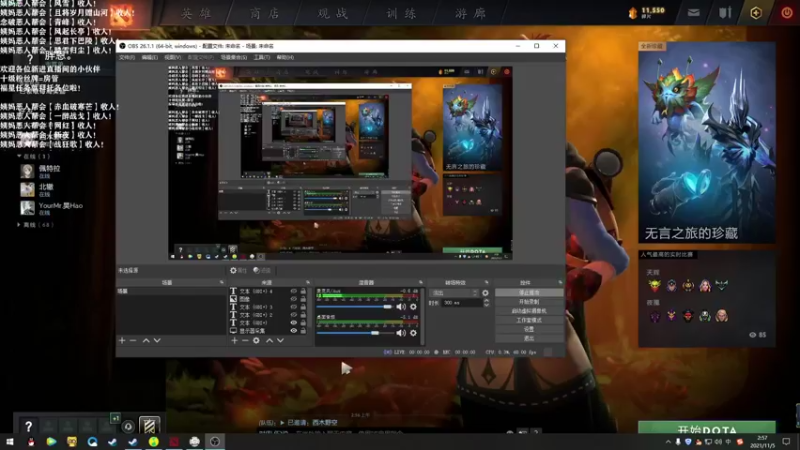
Task: Click the 启动虚拟摄像机 virtual camera button
Action: click(x=529, y=311)
